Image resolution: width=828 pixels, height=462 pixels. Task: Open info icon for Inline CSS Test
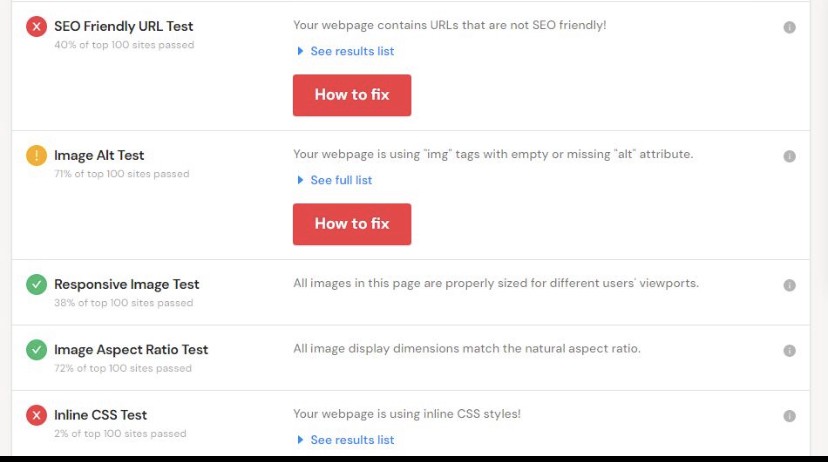pos(789,416)
